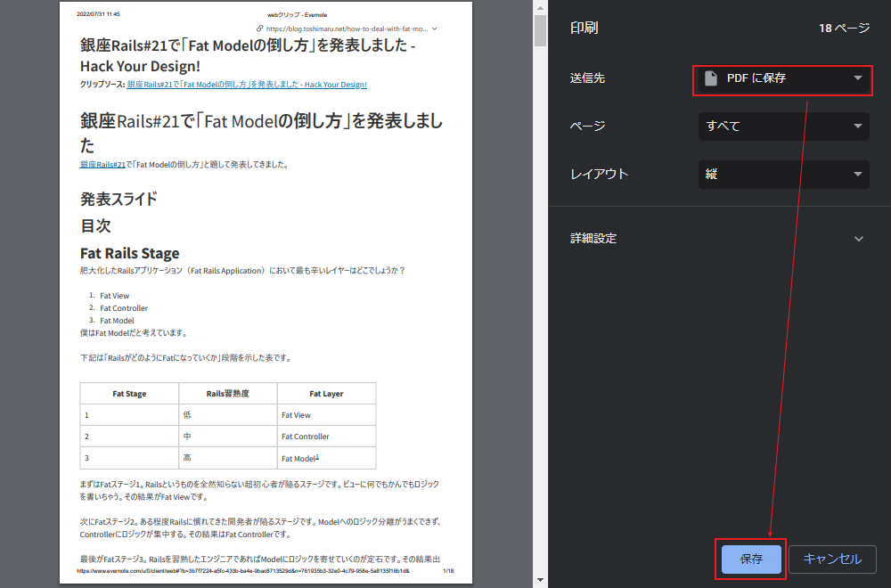
Task: Click the '1. Fat View' list item
Action: click(x=109, y=296)
